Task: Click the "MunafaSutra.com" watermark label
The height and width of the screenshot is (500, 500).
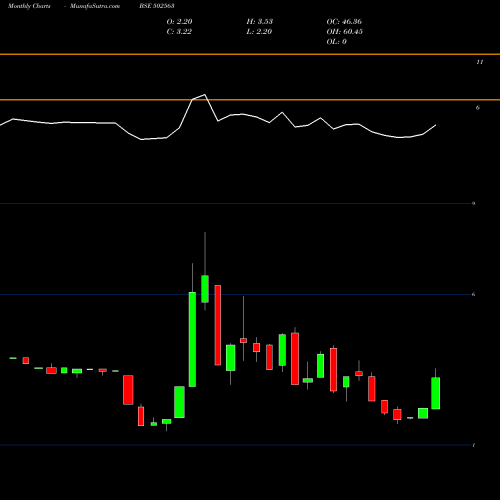Action: click(95, 6)
